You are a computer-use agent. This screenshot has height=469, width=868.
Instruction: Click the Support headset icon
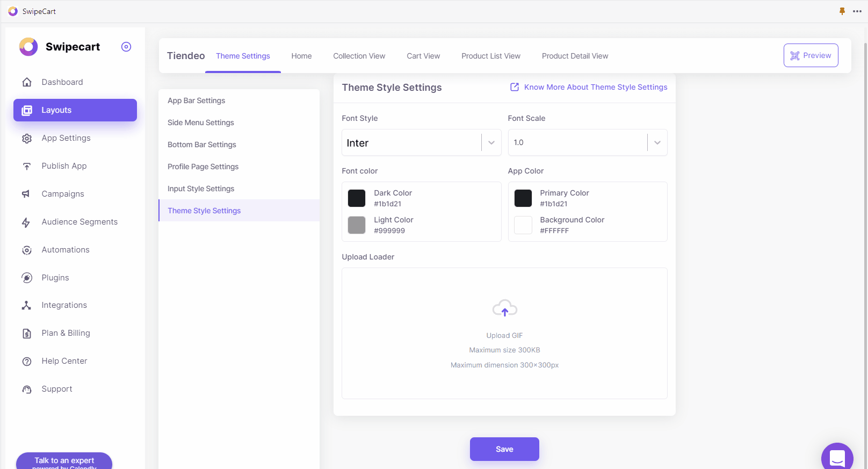27,389
